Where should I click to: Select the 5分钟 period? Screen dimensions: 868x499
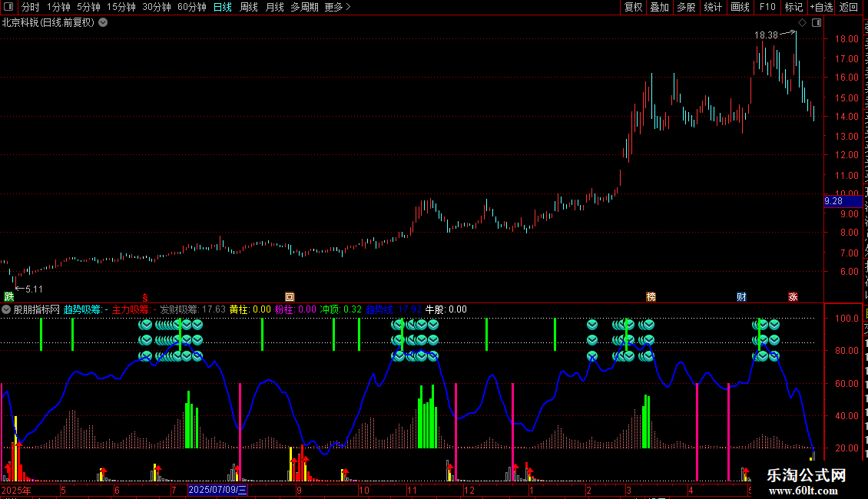(88, 7)
